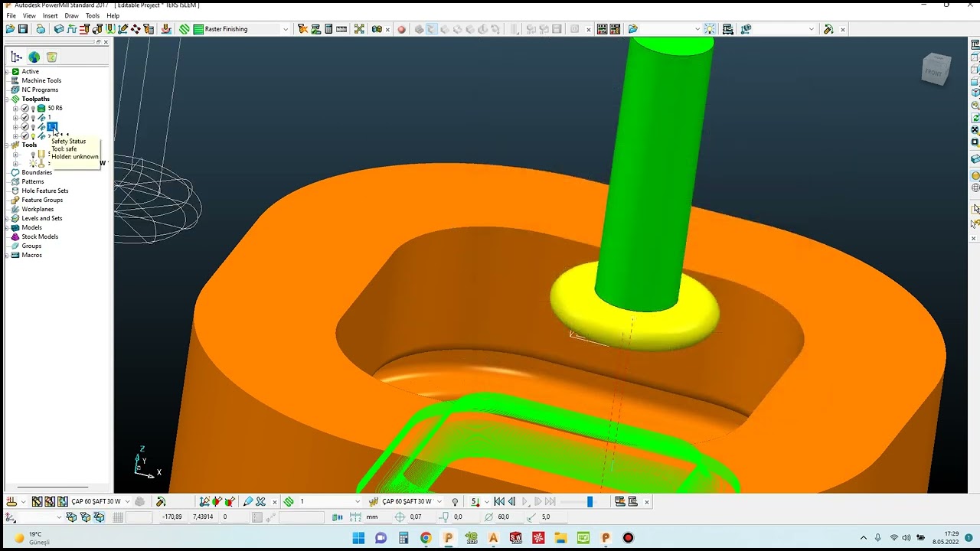
Task: Click the view cube FRONT face
Action: pyautogui.click(x=933, y=73)
